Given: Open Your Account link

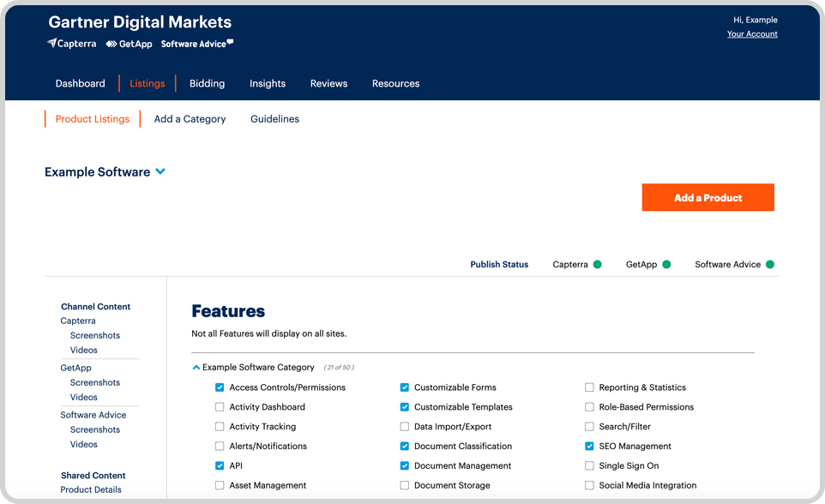Looking at the screenshot, I should click(752, 33).
